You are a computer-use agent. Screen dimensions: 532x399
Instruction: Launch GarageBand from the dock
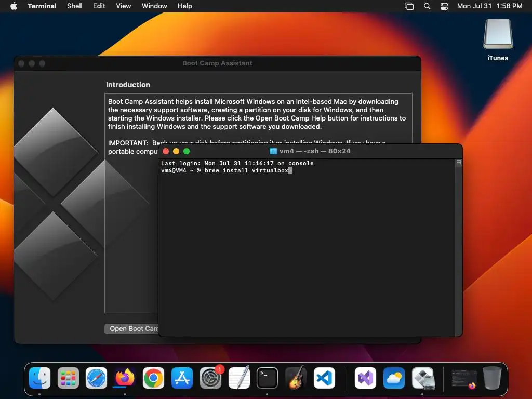(296, 378)
